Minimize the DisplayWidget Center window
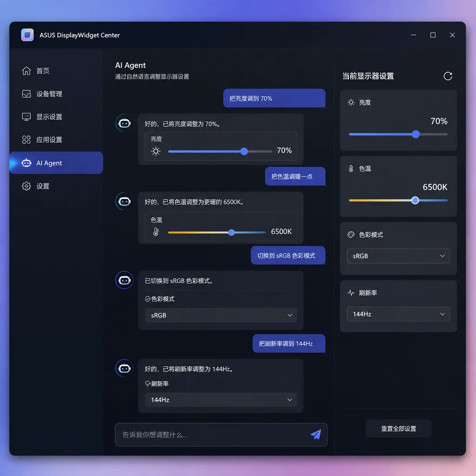The height and width of the screenshot is (476, 476). (x=413, y=35)
